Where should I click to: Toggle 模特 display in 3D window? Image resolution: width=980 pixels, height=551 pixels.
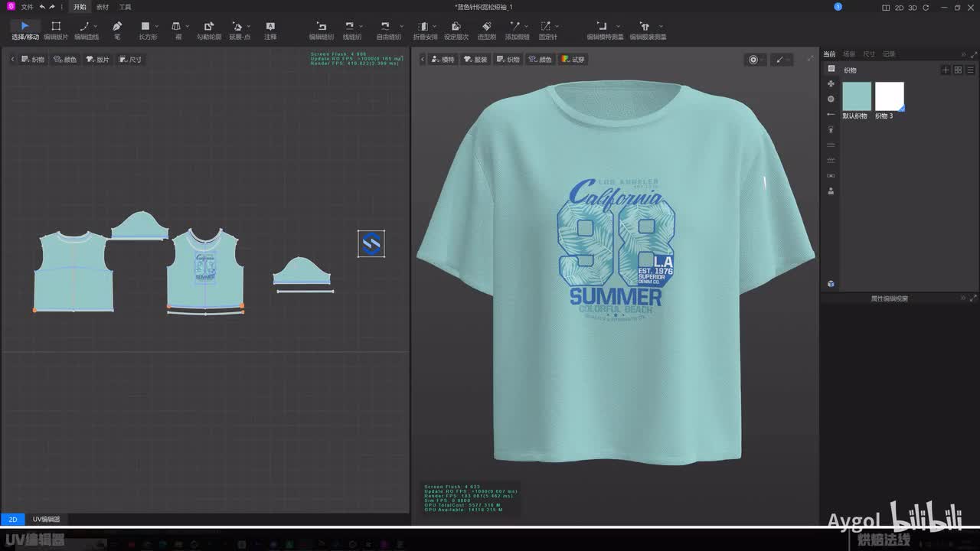[x=443, y=59]
